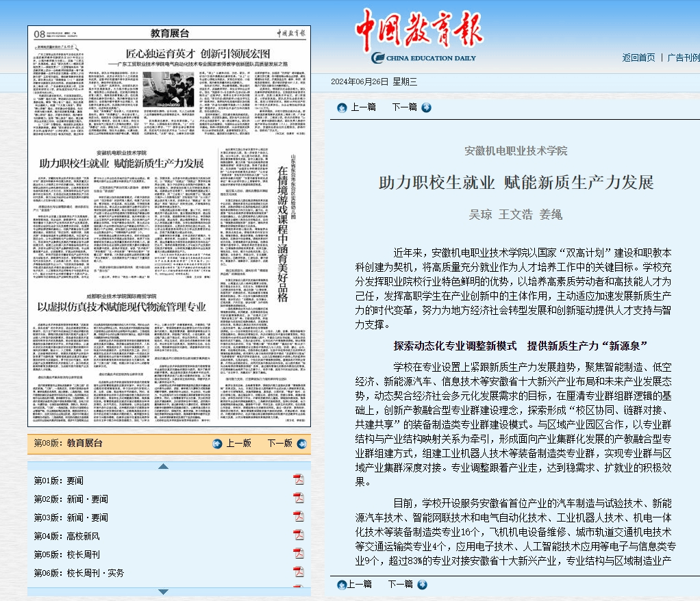The height and width of the screenshot is (601, 700).
Task: Select article 以虚拟仿真技术赋能现代物流管理专业 on page image
Action: 121,307
